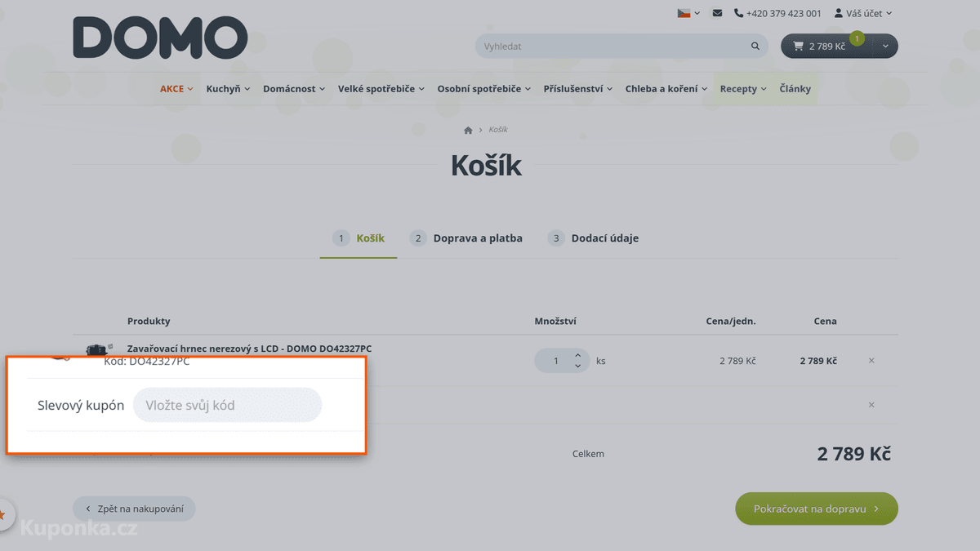Open the Recepty menu
The width and height of the screenshot is (980, 551).
[x=743, y=89]
